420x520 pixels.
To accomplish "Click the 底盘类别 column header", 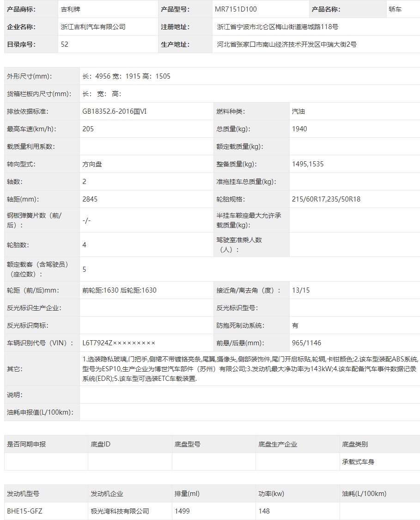I will [x=355, y=444].
